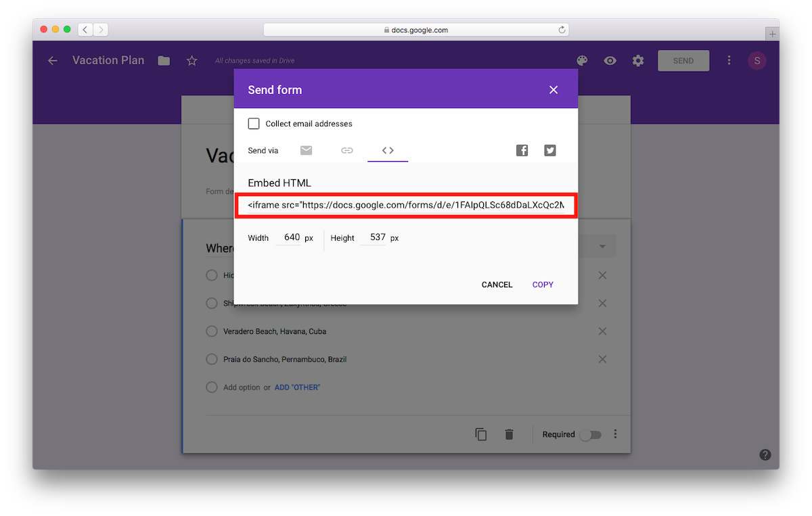Preview the form with the eye icon
The width and height of the screenshot is (812, 516).
tap(610, 60)
